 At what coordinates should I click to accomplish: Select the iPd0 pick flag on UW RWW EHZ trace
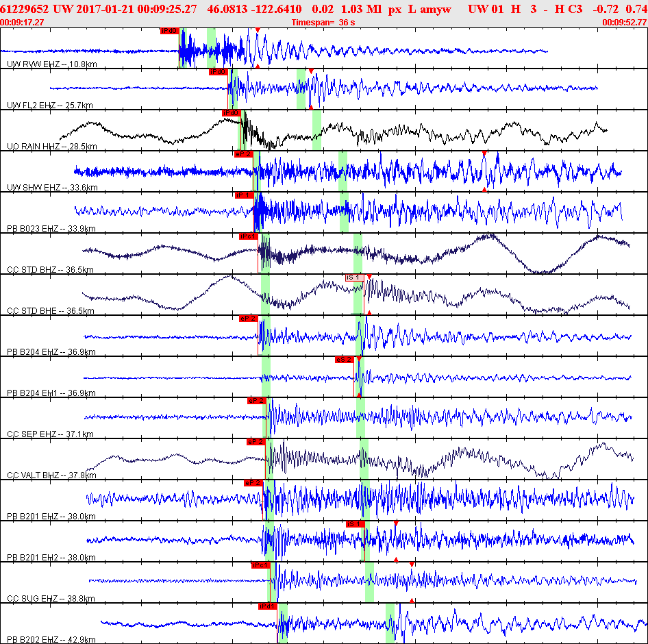click(169, 31)
